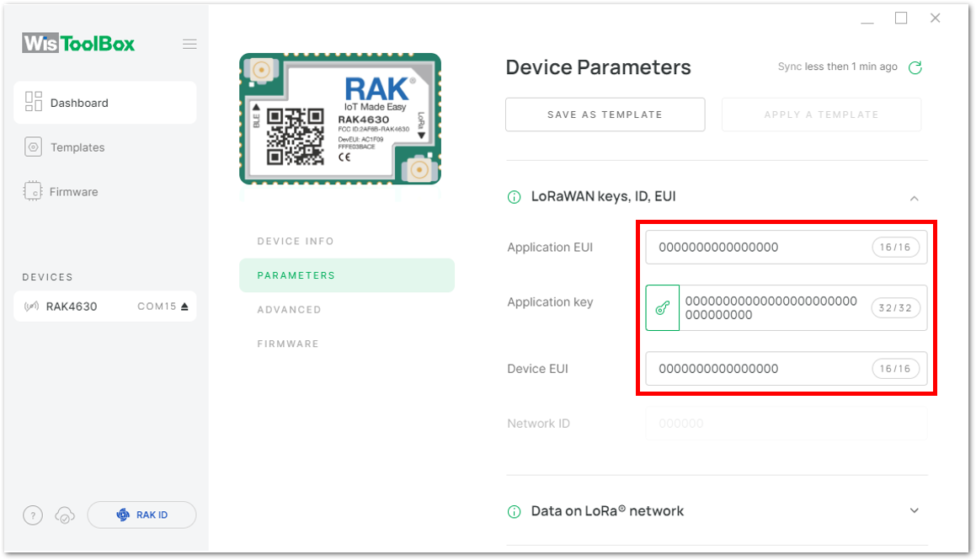
Task: Expand the Data on LoRa network section
Action: click(x=915, y=511)
